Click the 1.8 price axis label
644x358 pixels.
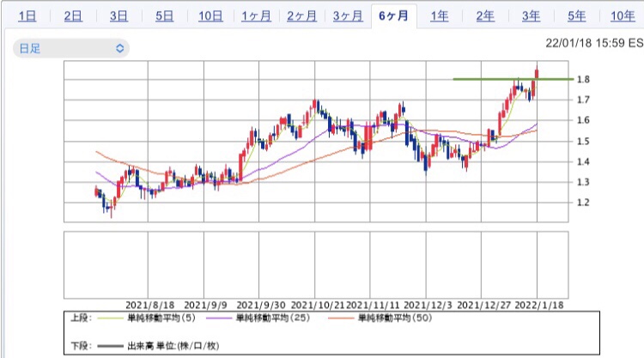click(x=583, y=79)
